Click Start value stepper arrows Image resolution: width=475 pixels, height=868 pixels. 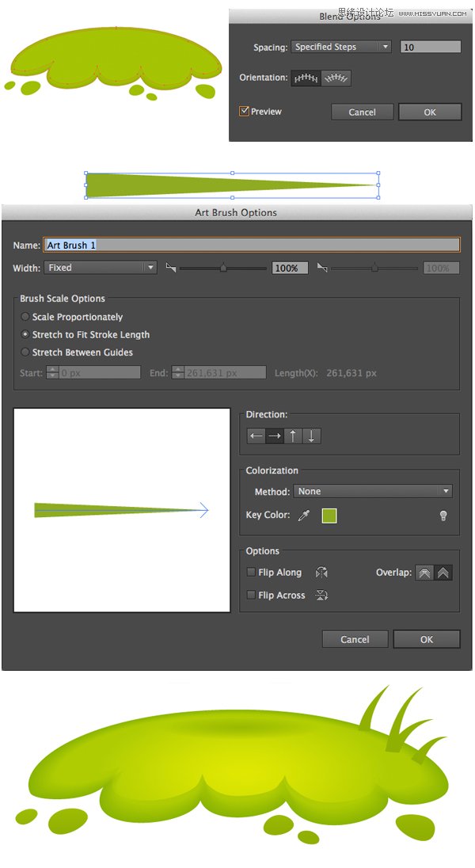52,372
